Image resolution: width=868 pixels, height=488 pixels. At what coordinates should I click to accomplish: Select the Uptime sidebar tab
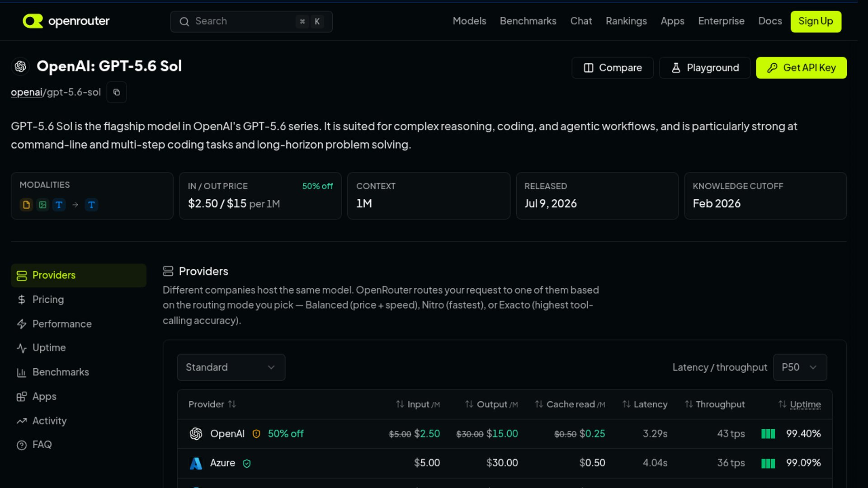[79, 348]
